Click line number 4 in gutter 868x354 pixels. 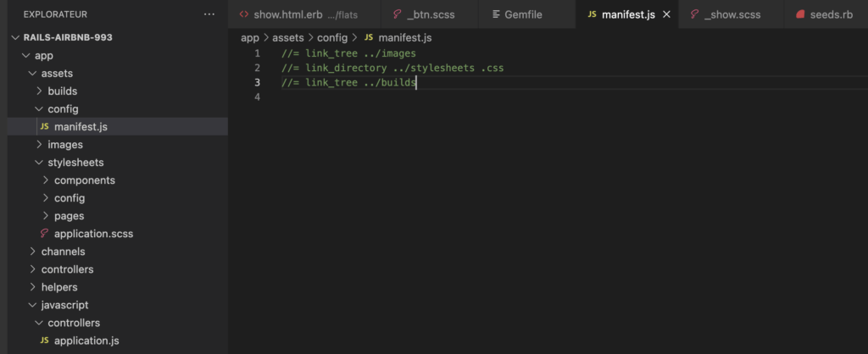257,97
